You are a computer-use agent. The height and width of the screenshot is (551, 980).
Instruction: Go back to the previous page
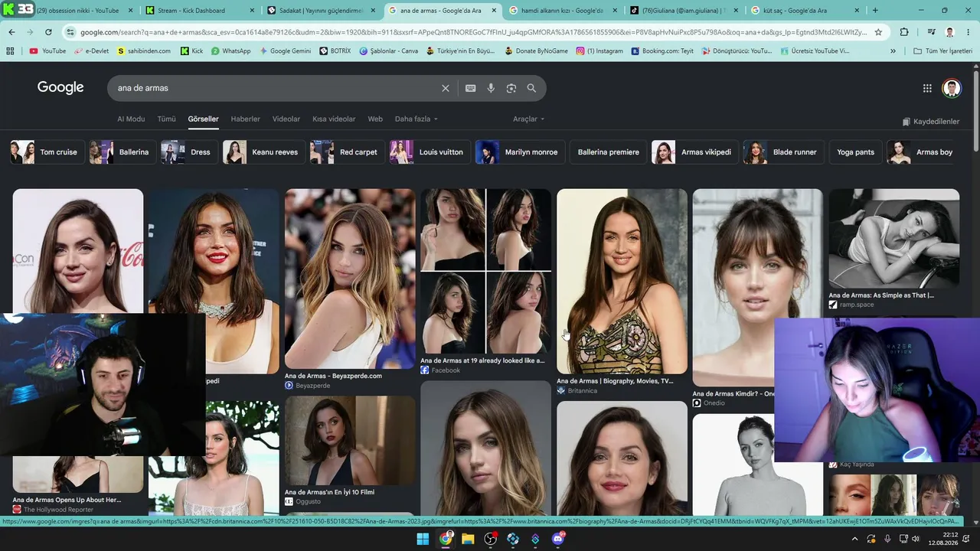[x=11, y=32]
